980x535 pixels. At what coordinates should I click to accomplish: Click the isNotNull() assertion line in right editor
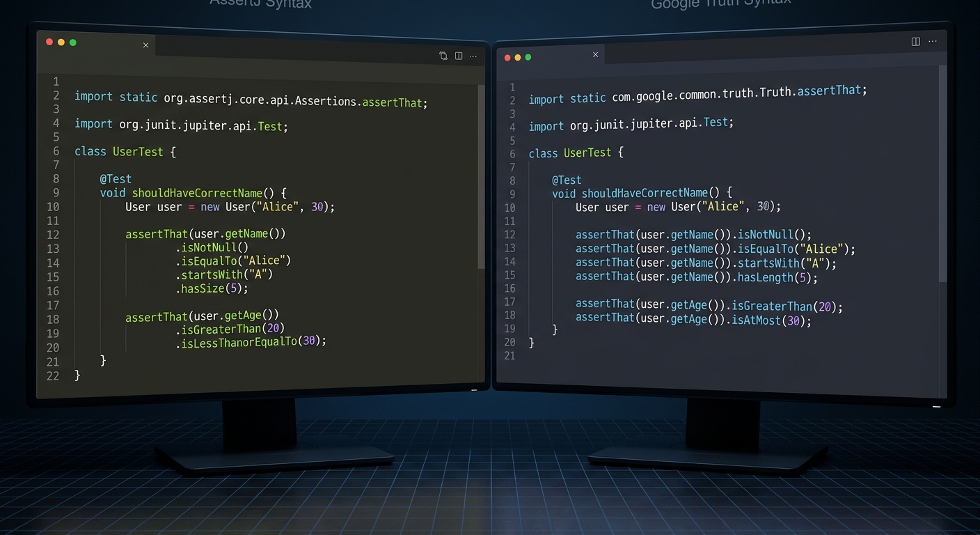tap(694, 235)
